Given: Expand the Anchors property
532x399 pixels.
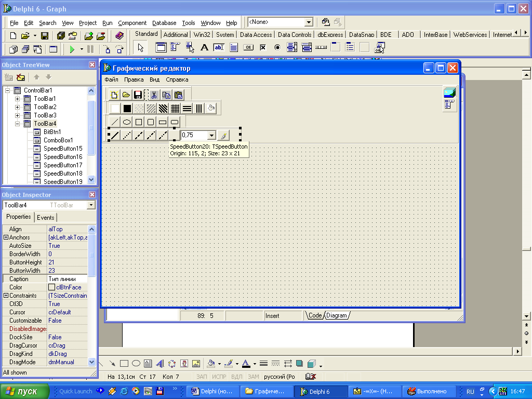Looking at the screenshot, I should click(6, 237).
